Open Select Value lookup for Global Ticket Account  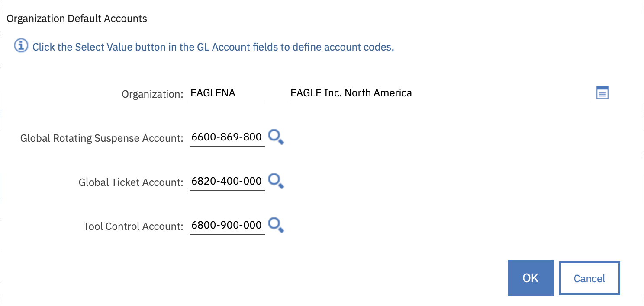(x=276, y=181)
